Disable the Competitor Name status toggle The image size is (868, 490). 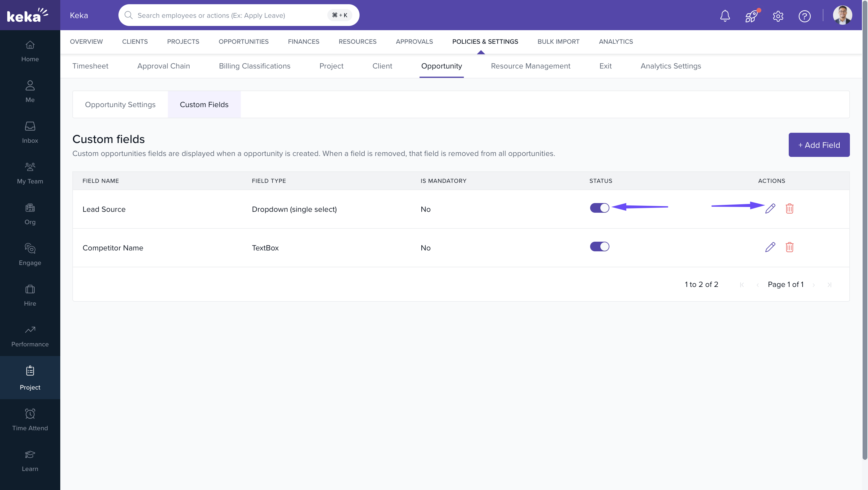(599, 247)
